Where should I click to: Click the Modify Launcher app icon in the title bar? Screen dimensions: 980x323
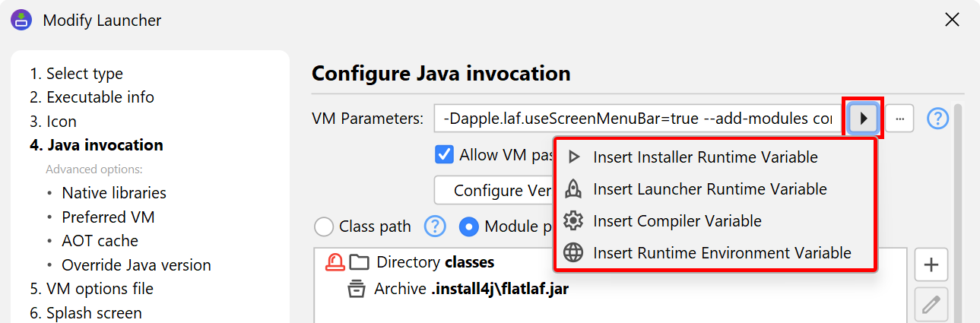21,20
